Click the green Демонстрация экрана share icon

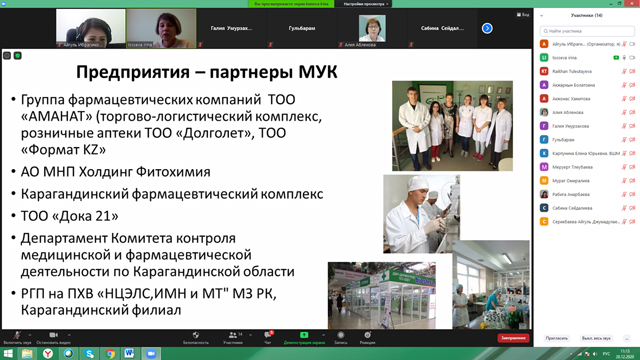point(304,335)
